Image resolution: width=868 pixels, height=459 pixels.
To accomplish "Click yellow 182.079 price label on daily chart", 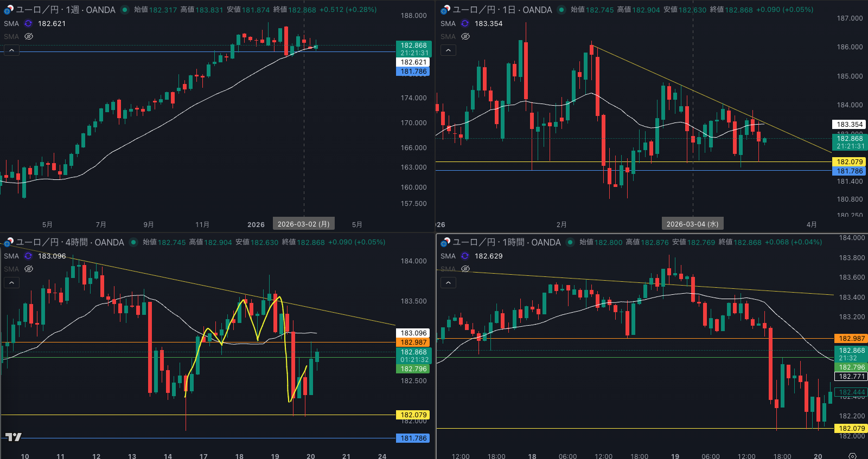I will tap(849, 161).
